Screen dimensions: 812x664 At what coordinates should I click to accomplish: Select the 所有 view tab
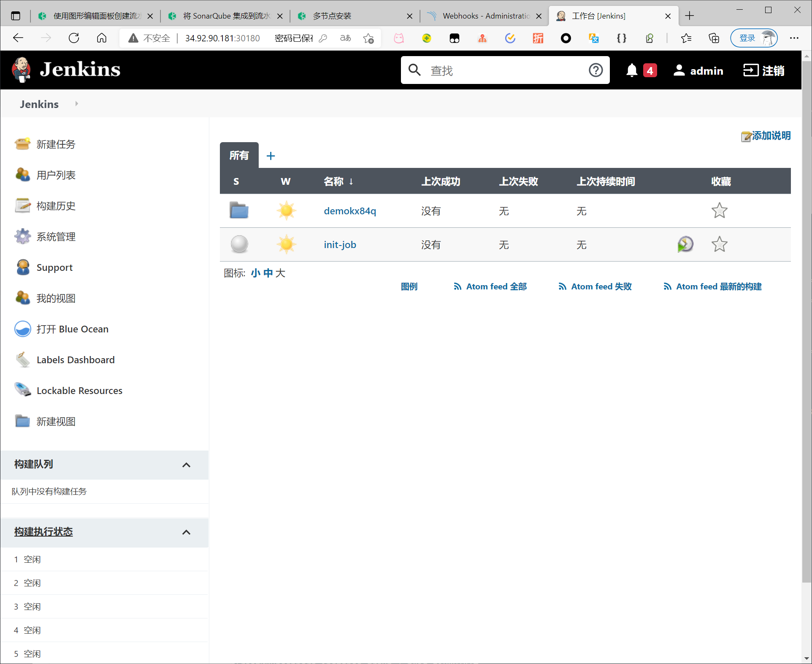[239, 155]
